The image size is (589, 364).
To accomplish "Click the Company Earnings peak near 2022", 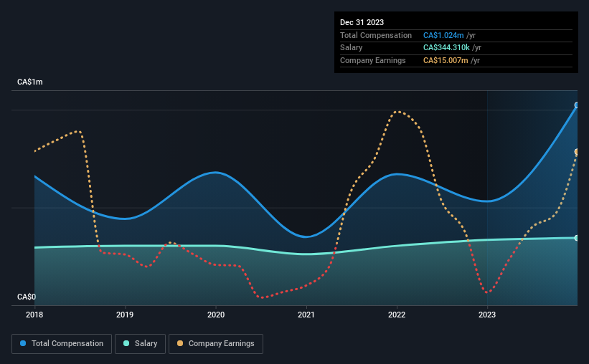I will (397, 112).
